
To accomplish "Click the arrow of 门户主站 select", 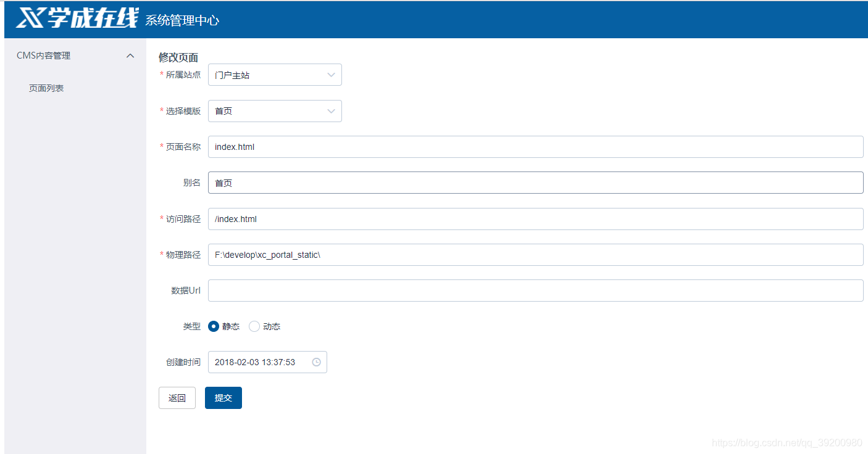I will click(331, 75).
